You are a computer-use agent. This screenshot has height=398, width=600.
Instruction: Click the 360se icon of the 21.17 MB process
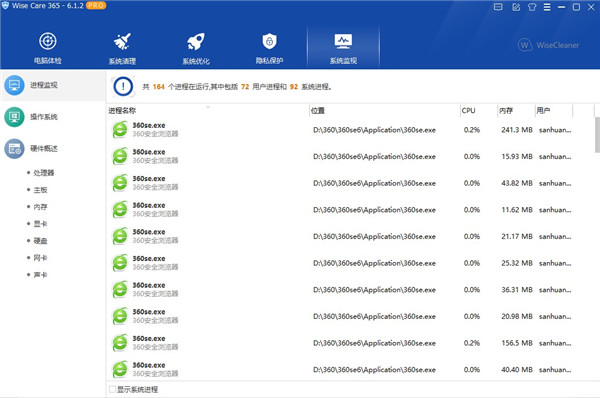120,236
